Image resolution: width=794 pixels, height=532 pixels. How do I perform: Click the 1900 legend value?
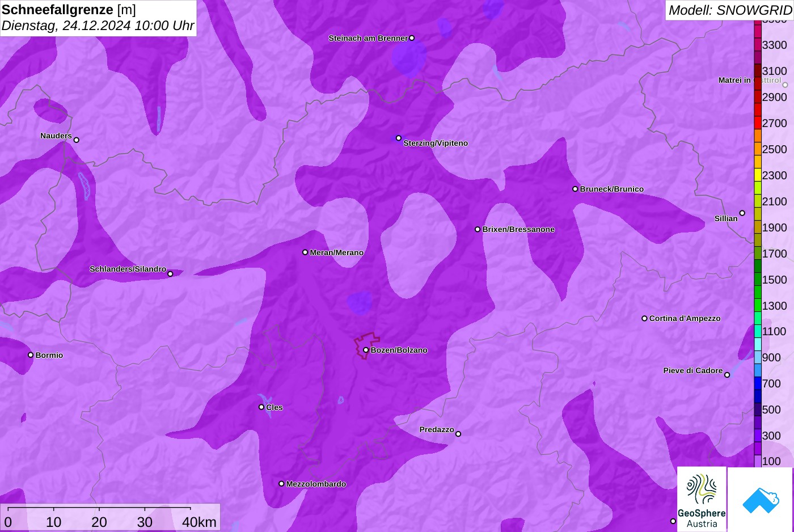point(775,227)
